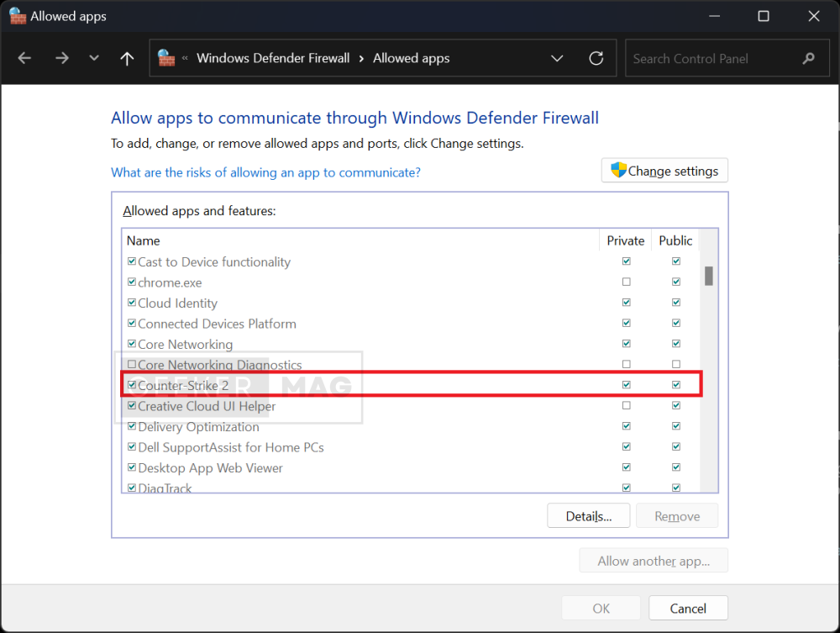This screenshot has width=840, height=633.
Task: Click the magnifier icon in search box
Action: [808, 58]
